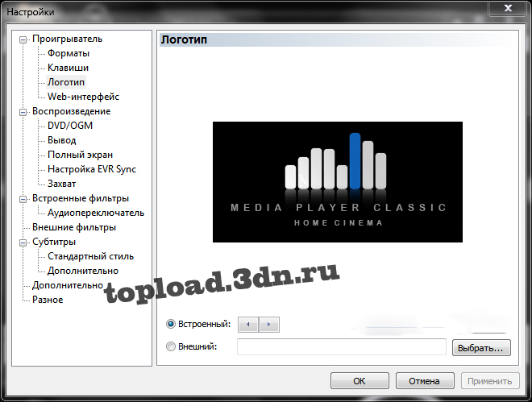The image size is (532, 402).
Task: Click the previous logo arrow button
Action: (x=248, y=324)
